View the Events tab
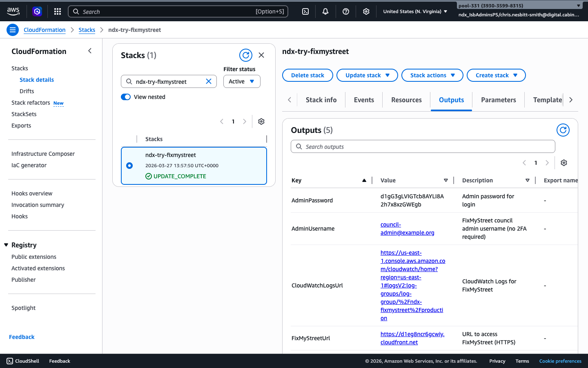 (x=363, y=99)
